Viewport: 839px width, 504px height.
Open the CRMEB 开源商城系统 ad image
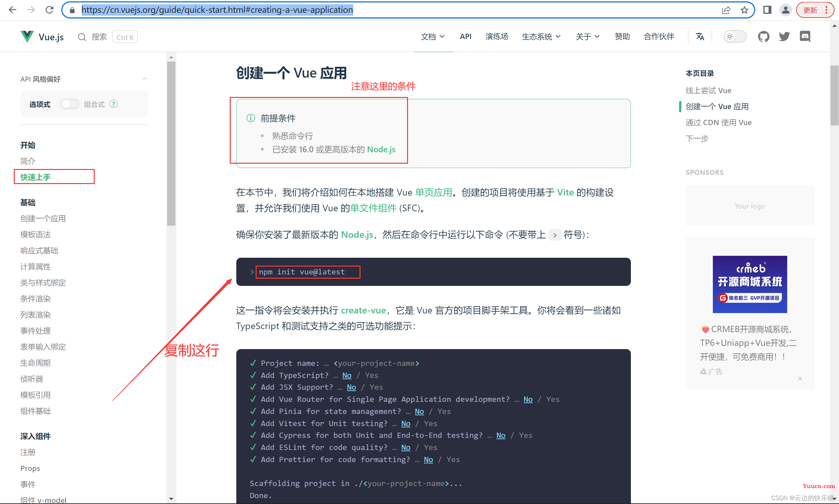pos(750,284)
